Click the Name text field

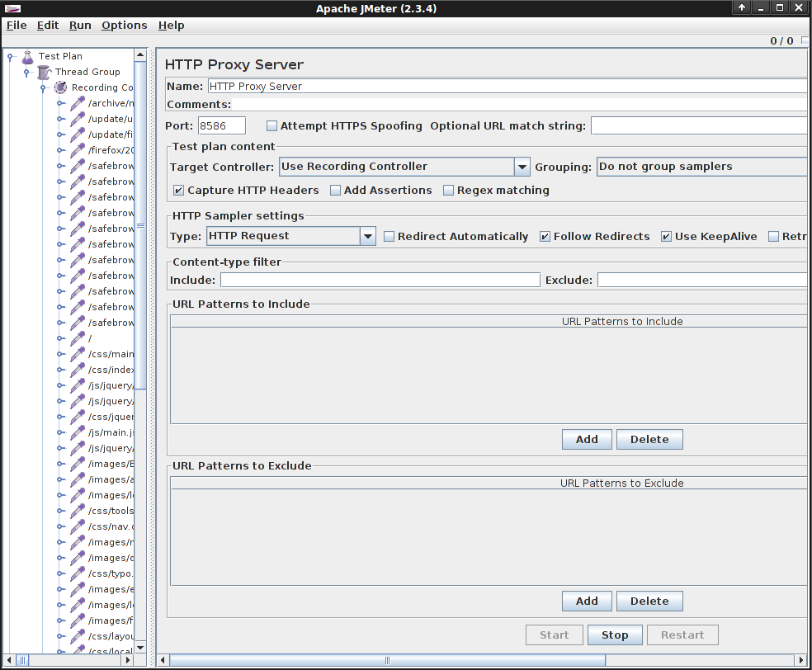tap(507, 87)
